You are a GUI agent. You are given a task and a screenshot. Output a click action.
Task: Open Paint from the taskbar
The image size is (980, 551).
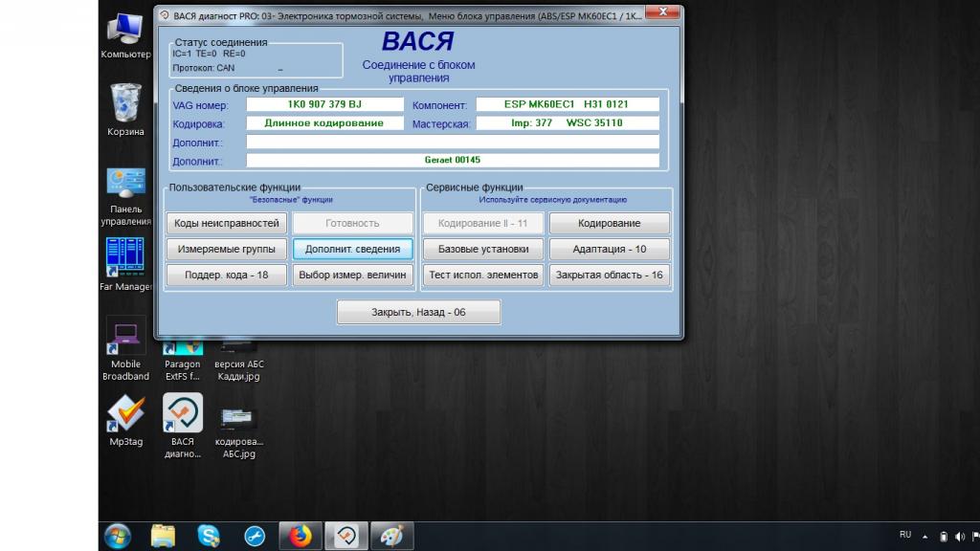[x=391, y=536]
